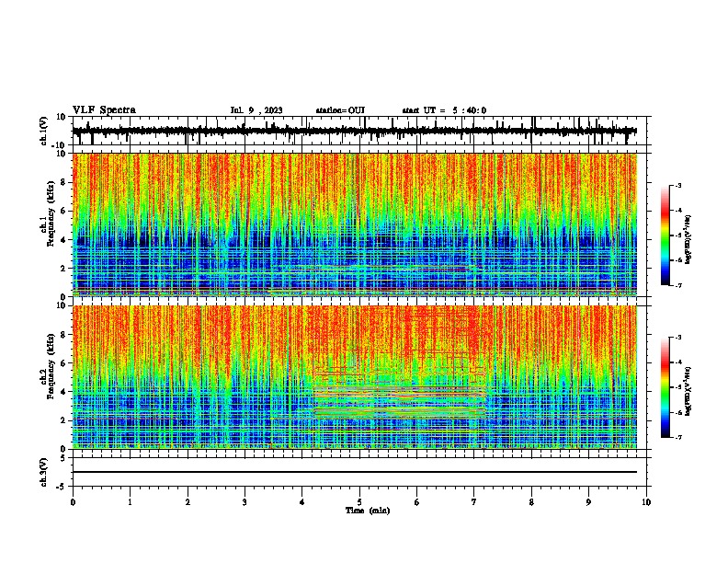Click the "station=OUJ" header text
The width and height of the screenshot is (728, 563).
(340, 110)
